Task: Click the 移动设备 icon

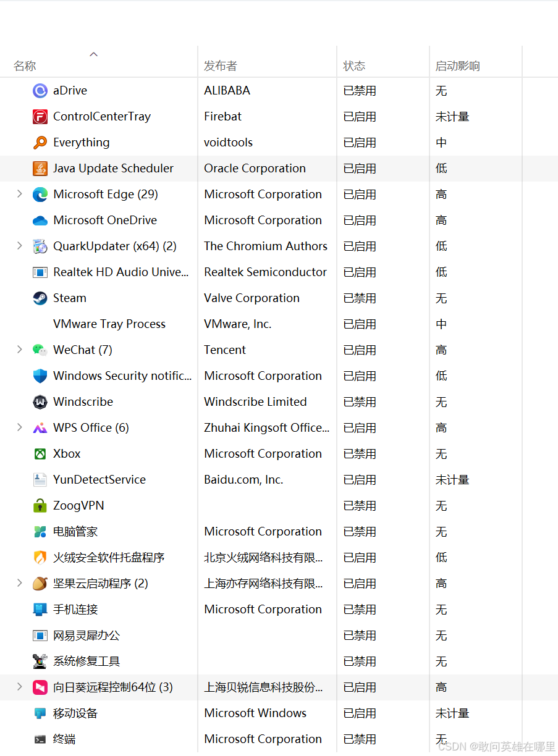Action: (40, 713)
